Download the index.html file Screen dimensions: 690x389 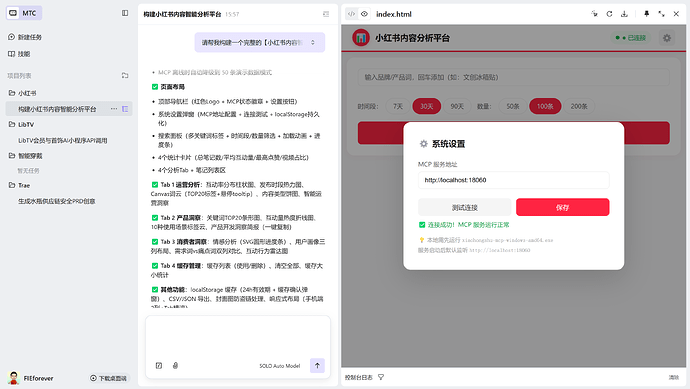pyautogui.click(x=624, y=14)
